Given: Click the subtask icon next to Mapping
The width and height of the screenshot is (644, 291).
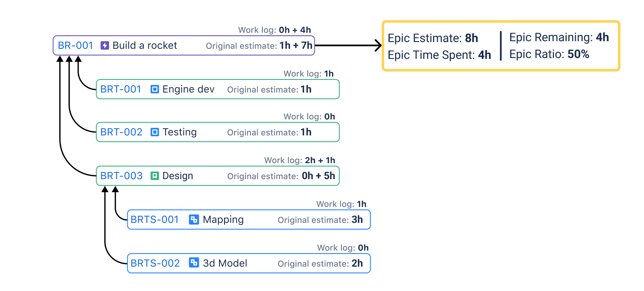Looking at the screenshot, I should pyautogui.click(x=194, y=220).
